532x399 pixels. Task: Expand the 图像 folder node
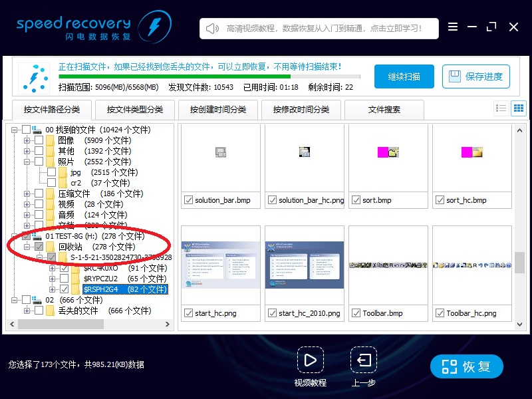tap(27, 140)
